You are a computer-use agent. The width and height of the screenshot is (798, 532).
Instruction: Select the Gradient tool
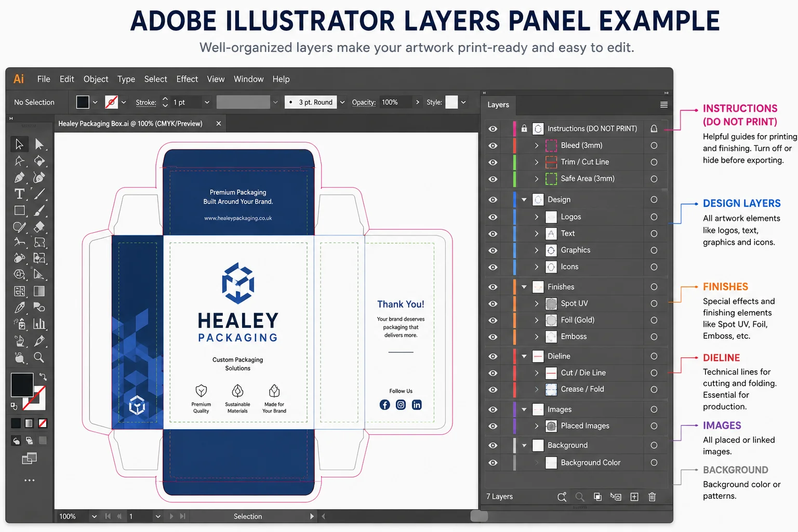click(39, 291)
